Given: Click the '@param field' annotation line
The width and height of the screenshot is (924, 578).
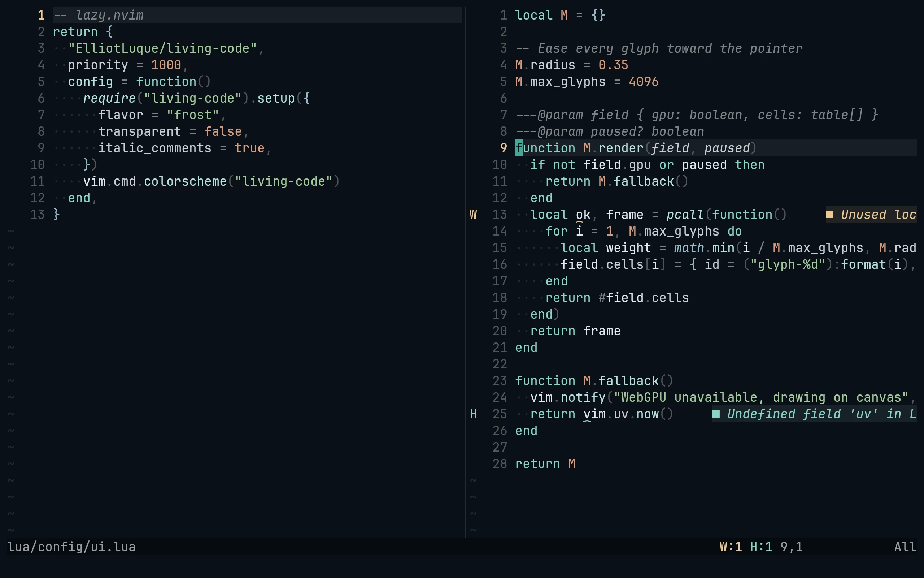Looking at the screenshot, I should tap(697, 115).
